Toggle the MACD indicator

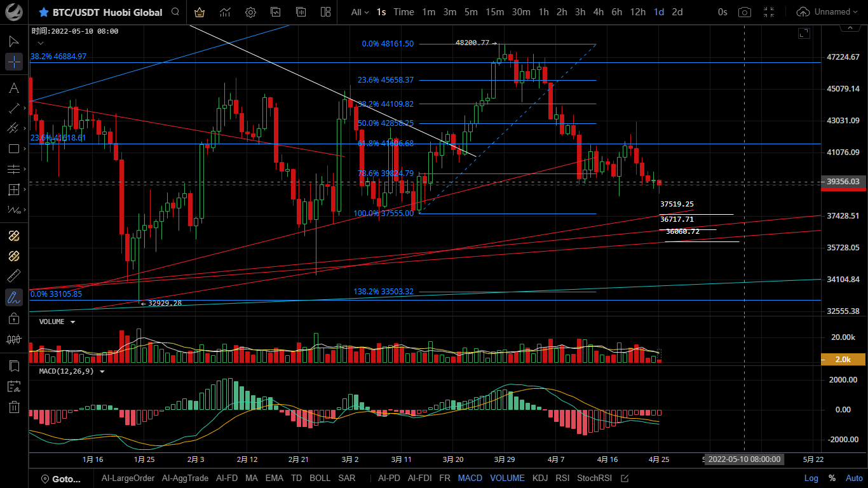coord(470,478)
